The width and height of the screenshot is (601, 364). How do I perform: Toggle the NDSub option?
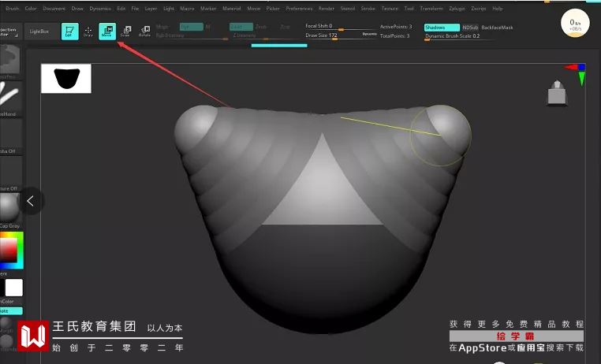470,28
